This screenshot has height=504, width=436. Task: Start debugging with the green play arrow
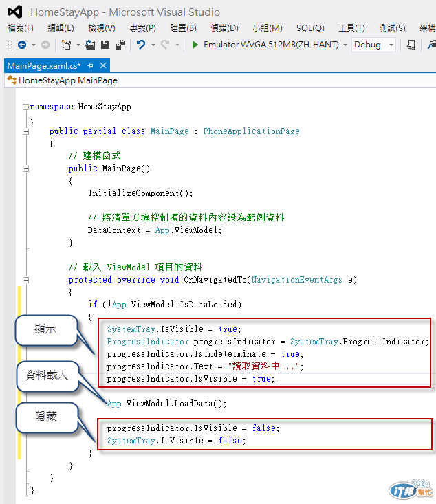[x=195, y=45]
